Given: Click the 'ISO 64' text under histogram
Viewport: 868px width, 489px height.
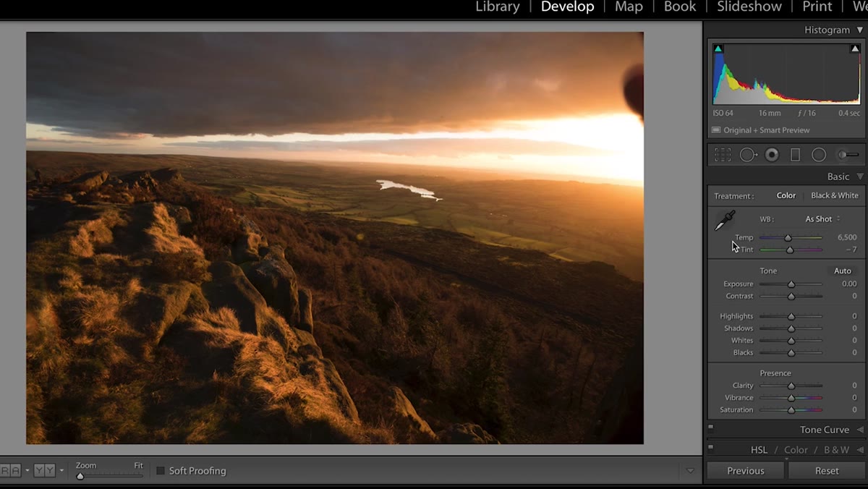Looking at the screenshot, I should [723, 114].
